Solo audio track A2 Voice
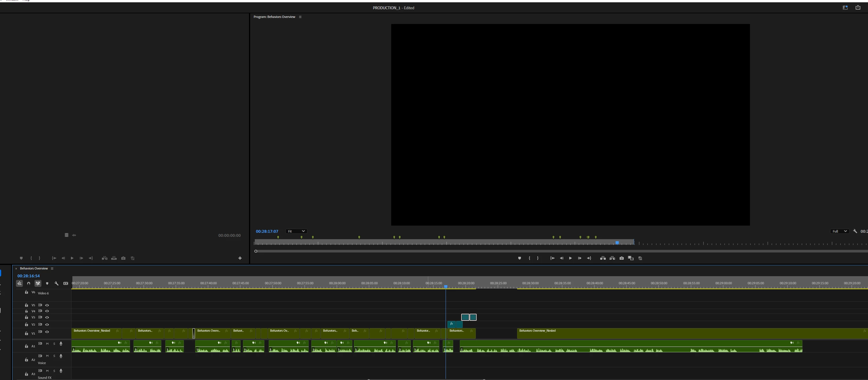Image resolution: width=868 pixels, height=380 pixels. (54, 356)
